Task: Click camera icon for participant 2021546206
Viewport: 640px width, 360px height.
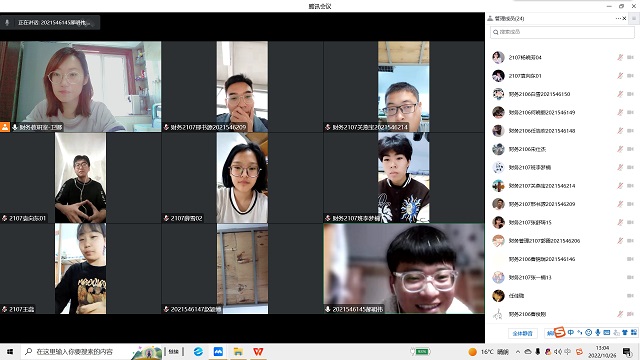Action: click(x=630, y=241)
